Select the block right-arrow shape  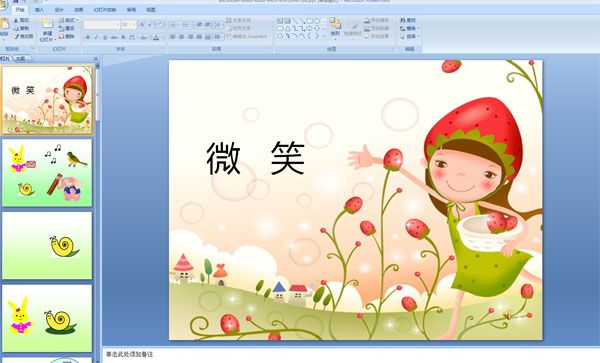[310, 28]
